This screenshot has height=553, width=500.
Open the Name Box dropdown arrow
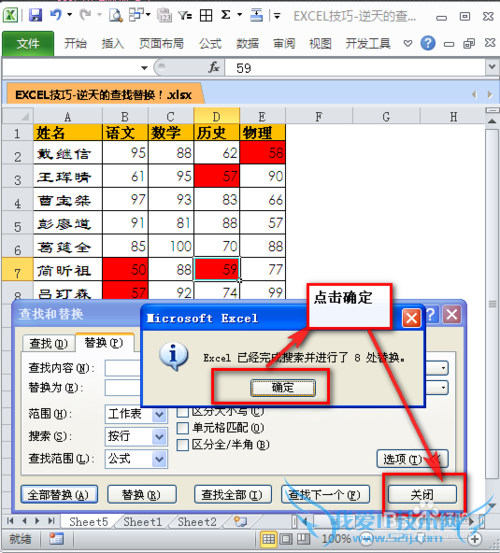pos(144,68)
